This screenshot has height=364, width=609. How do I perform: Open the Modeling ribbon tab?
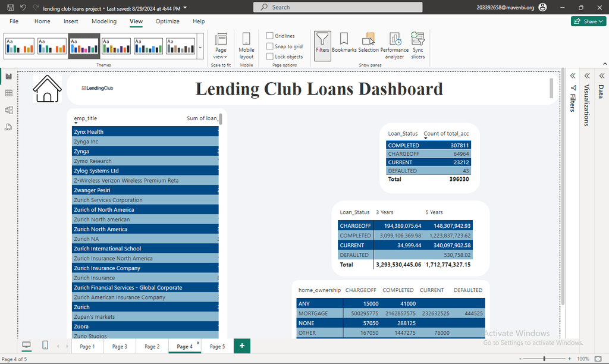click(x=104, y=21)
